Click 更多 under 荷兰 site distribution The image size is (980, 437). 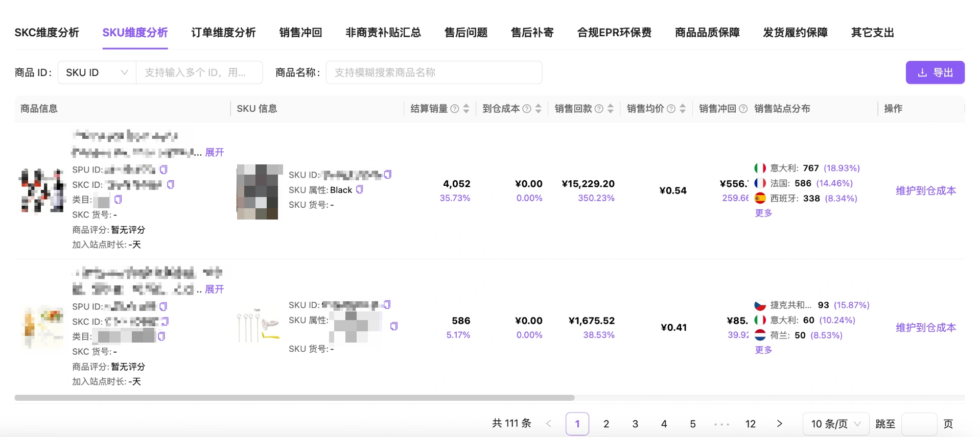[763, 350]
